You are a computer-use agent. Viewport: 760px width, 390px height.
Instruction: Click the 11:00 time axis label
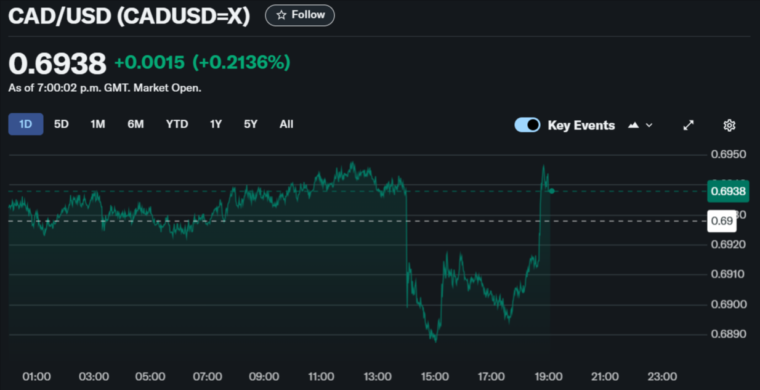321,376
